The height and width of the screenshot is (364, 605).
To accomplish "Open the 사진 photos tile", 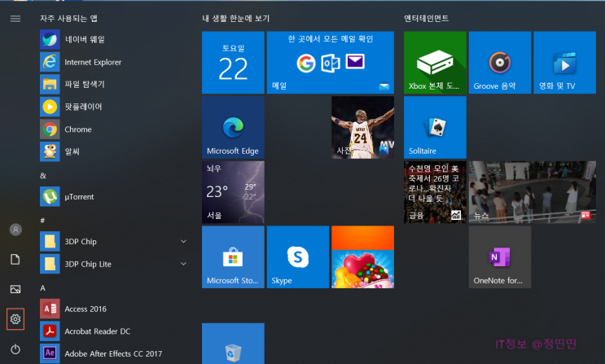I will [x=362, y=127].
